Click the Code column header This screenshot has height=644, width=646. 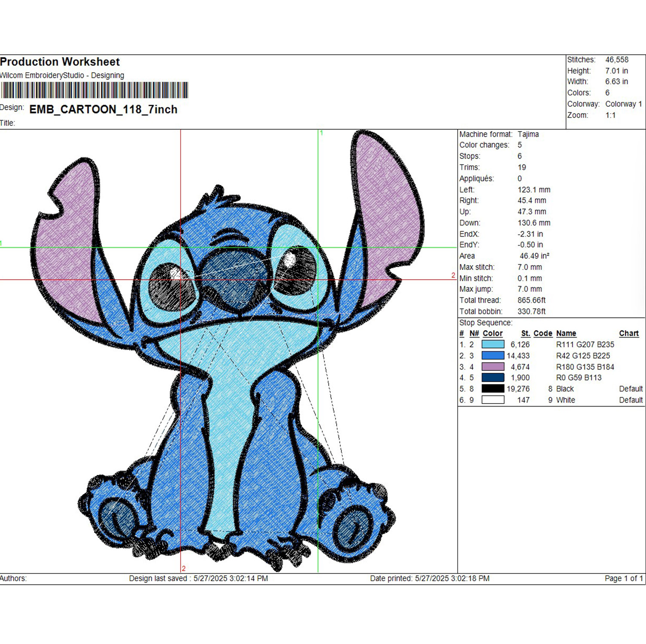[x=543, y=333]
